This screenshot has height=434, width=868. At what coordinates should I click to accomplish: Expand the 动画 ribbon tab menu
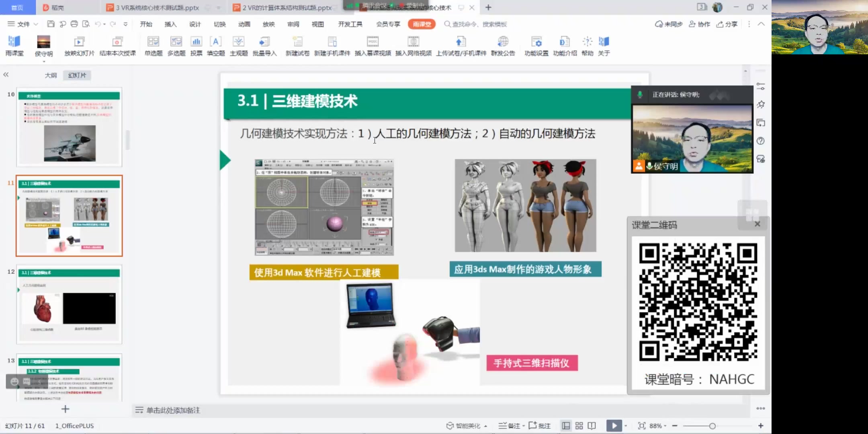click(244, 24)
